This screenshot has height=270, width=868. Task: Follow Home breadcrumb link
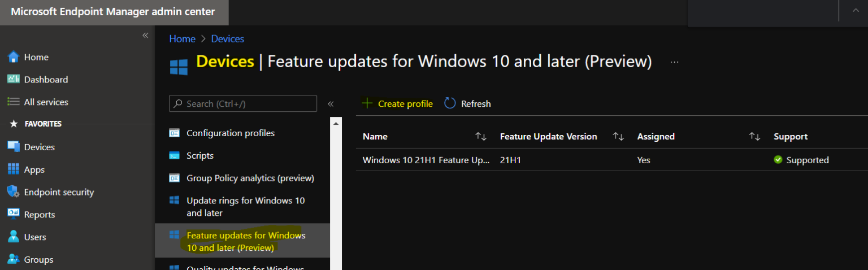click(182, 39)
